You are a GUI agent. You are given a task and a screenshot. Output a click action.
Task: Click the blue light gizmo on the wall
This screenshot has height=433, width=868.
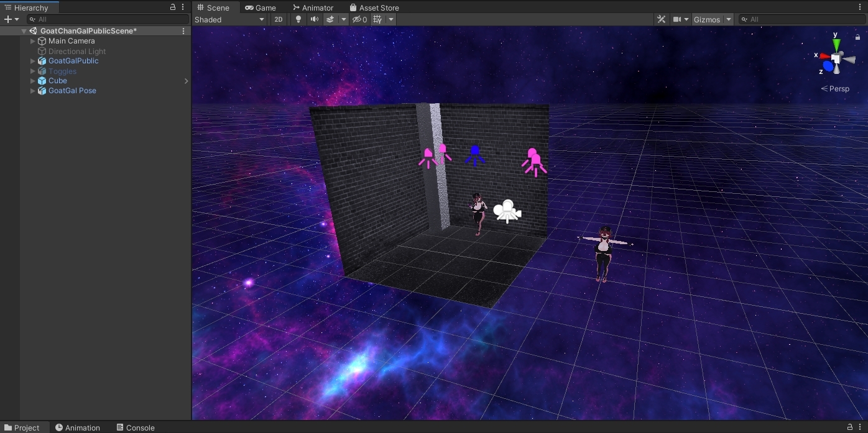pos(475,155)
